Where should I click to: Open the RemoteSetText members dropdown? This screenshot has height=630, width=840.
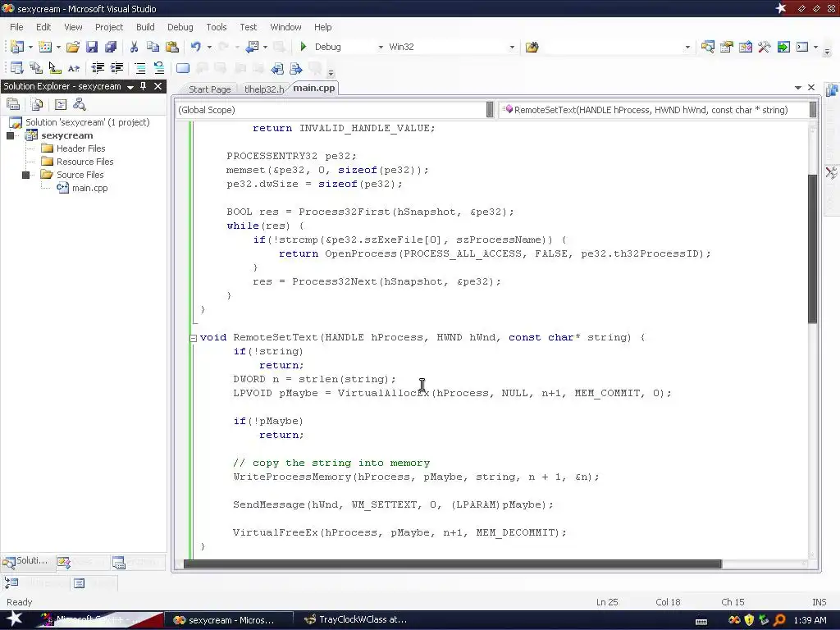pyautogui.click(x=813, y=110)
